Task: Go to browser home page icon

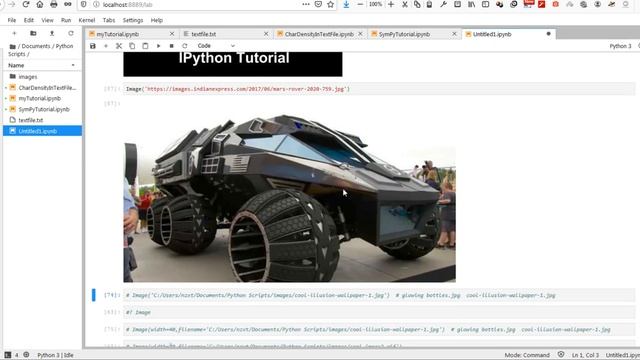Action: (x=40, y=4)
